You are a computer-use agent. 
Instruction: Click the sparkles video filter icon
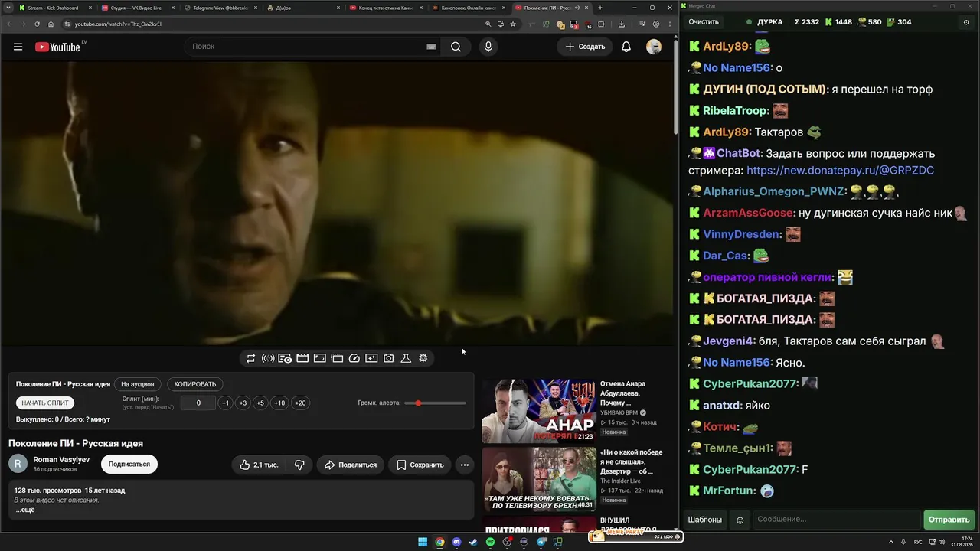pyautogui.click(x=371, y=358)
